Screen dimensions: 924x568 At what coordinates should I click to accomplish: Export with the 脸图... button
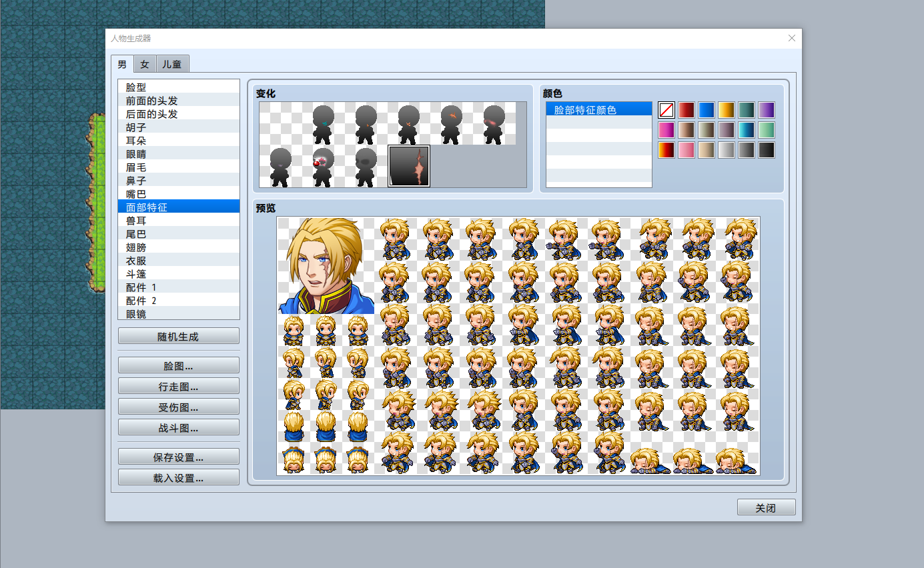click(179, 366)
